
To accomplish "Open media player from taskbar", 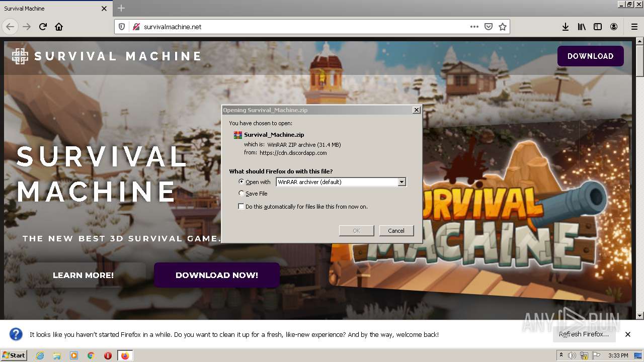I will tap(74, 355).
